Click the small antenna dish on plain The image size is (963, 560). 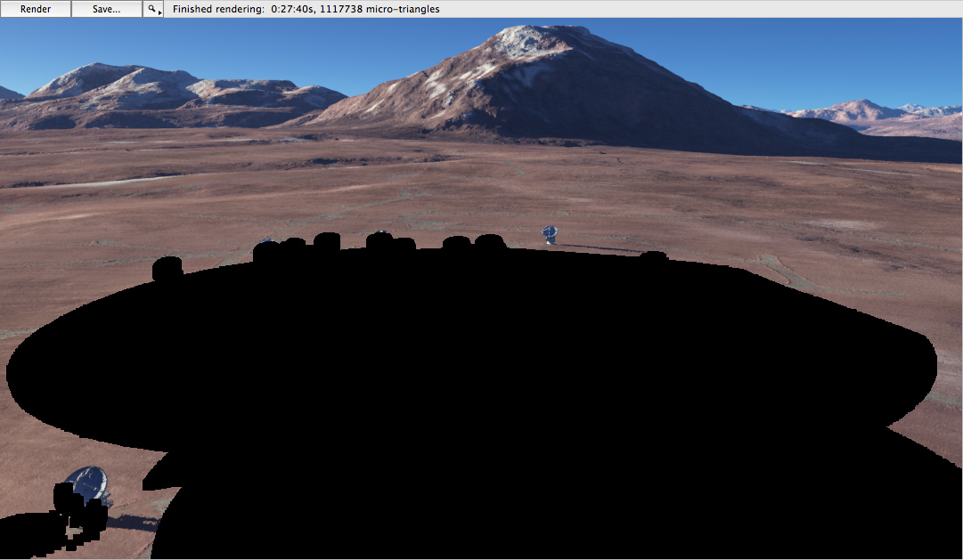(x=550, y=234)
